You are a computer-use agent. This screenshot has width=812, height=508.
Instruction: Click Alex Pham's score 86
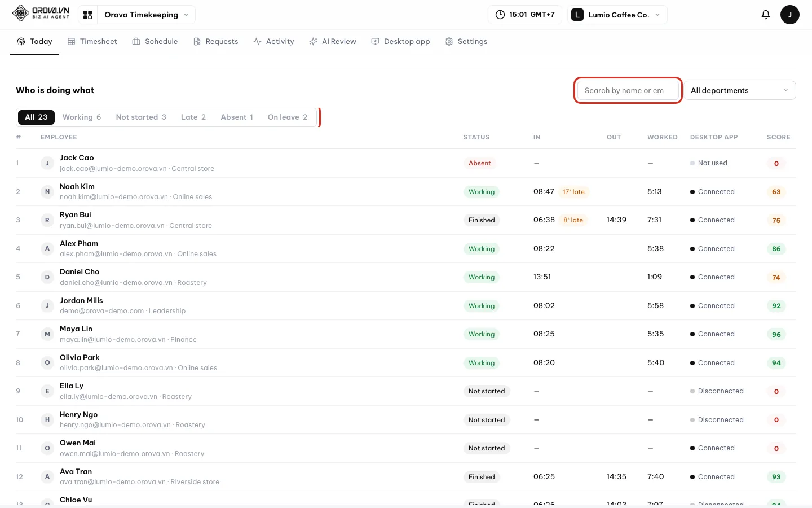pos(776,249)
